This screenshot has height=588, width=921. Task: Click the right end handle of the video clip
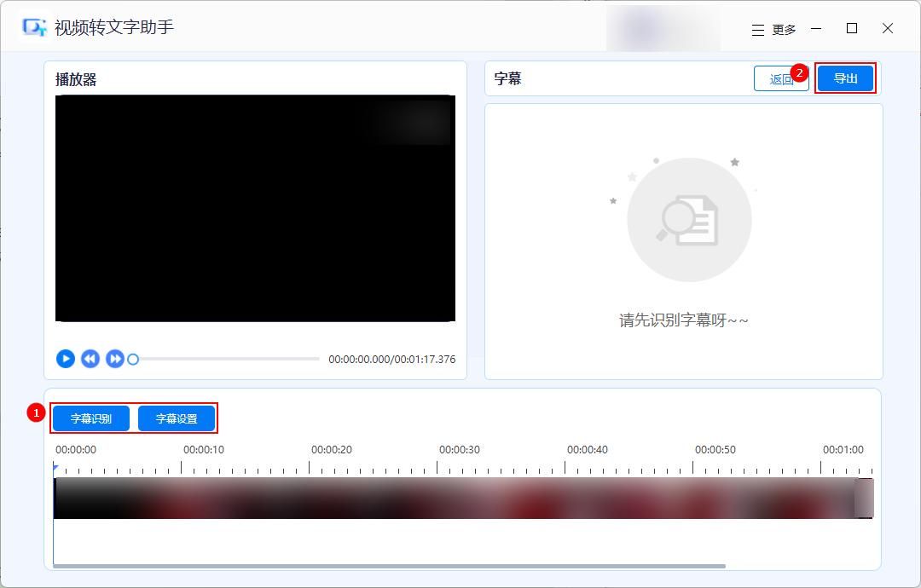tap(864, 499)
